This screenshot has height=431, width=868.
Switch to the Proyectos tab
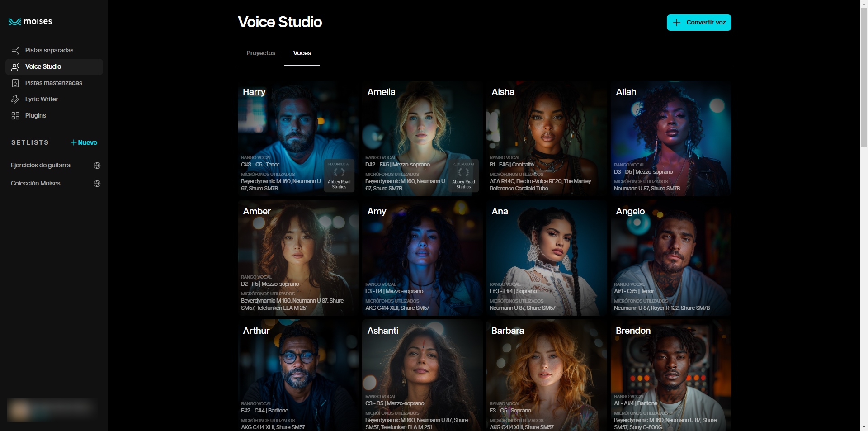pos(260,53)
